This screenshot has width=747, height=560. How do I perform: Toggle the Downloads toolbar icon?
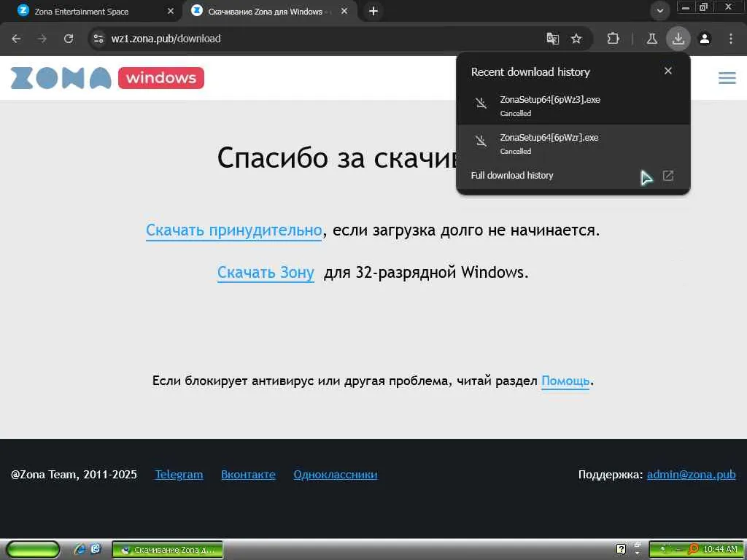click(x=678, y=39)
